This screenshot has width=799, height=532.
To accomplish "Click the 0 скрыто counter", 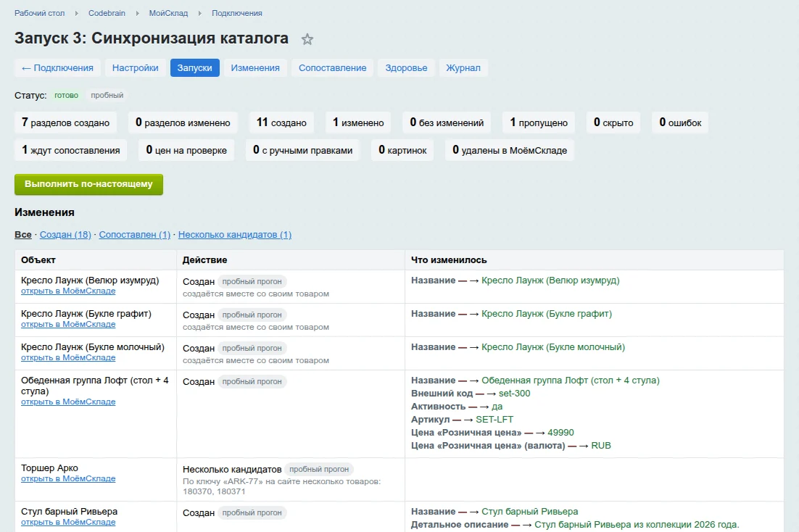I will pyautogui.click(x=613, y=122).
